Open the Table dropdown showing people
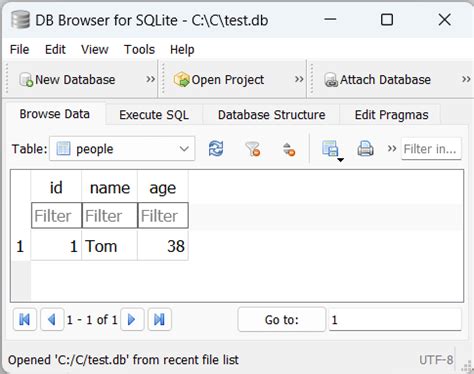This screenshot has width=474, height=374. pos(122,149)
